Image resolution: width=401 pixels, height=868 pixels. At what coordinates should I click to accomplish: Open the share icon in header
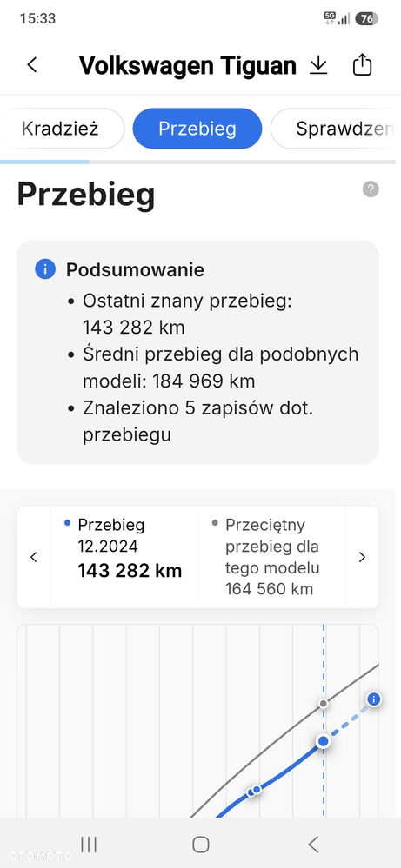pos(362,65)
